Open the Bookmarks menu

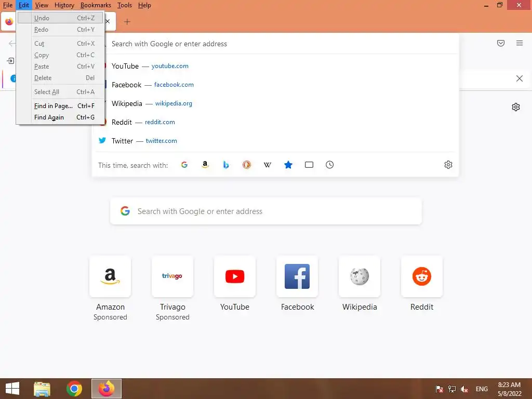[96, 5]
